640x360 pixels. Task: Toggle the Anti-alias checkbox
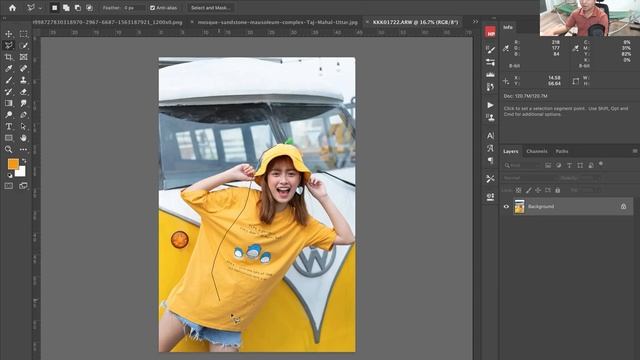tap(153, 8)
